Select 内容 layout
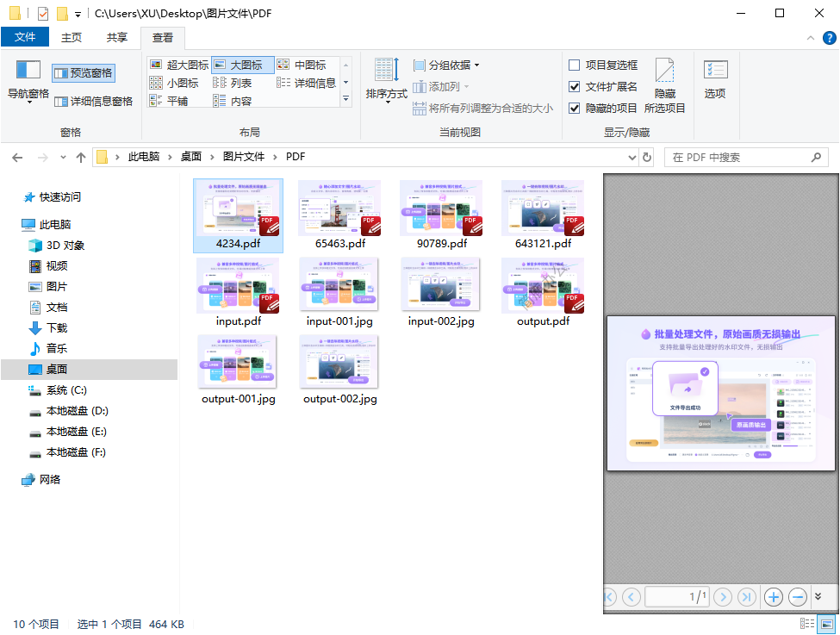This screenshot has height=635, width=840. (233, 101)
